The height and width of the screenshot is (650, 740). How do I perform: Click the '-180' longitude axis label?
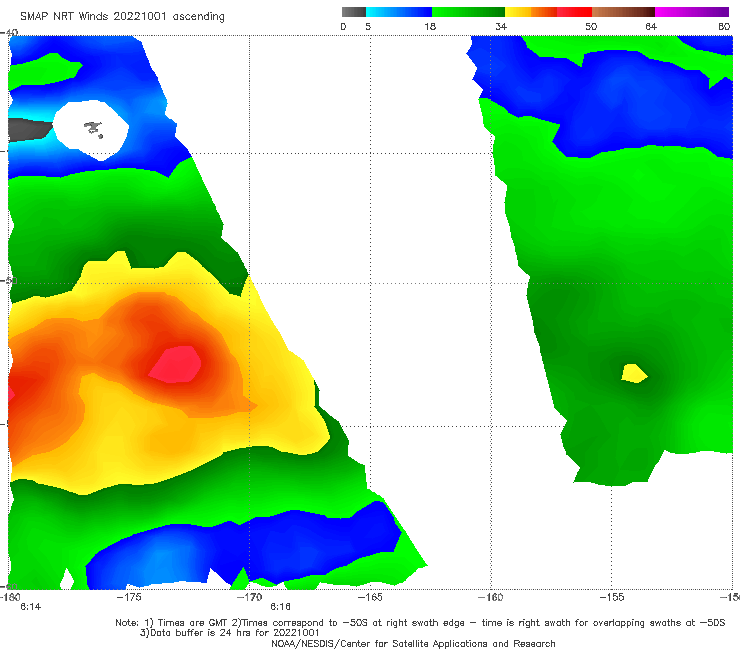pyautogui.click(x=10, y=597)
